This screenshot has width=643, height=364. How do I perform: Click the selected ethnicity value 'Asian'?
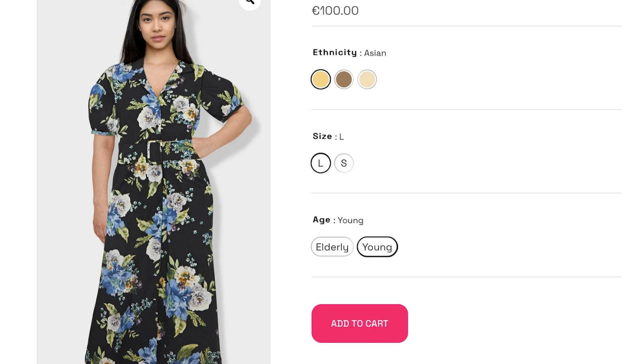point(375,53)
